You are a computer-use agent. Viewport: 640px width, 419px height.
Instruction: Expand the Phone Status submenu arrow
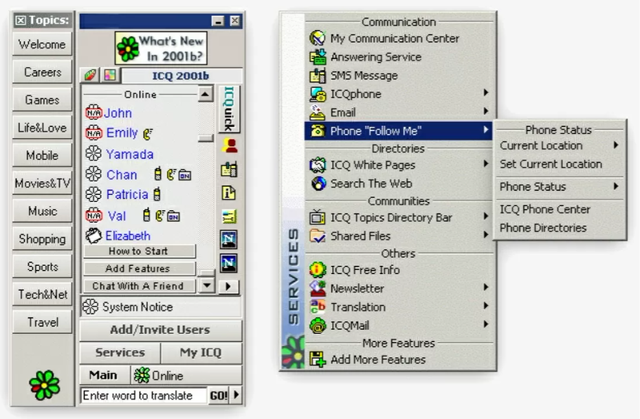tap(616, 186)
